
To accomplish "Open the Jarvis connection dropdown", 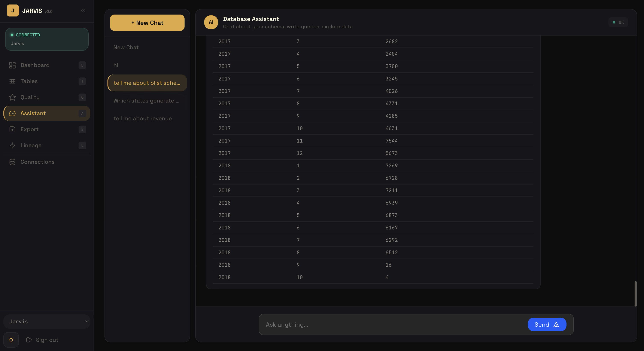I will [47, 321].
